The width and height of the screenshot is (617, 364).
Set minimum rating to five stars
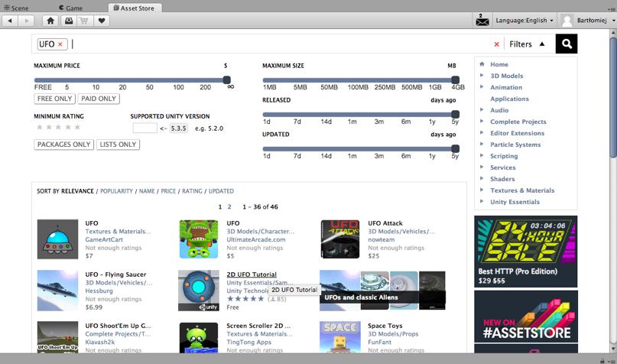click(x=77, y=127)
